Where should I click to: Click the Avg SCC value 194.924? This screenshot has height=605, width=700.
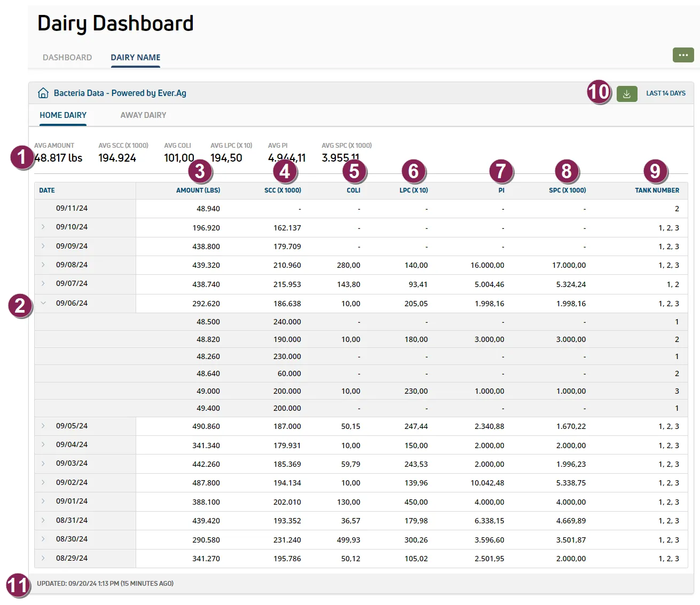tap(117, 158)
